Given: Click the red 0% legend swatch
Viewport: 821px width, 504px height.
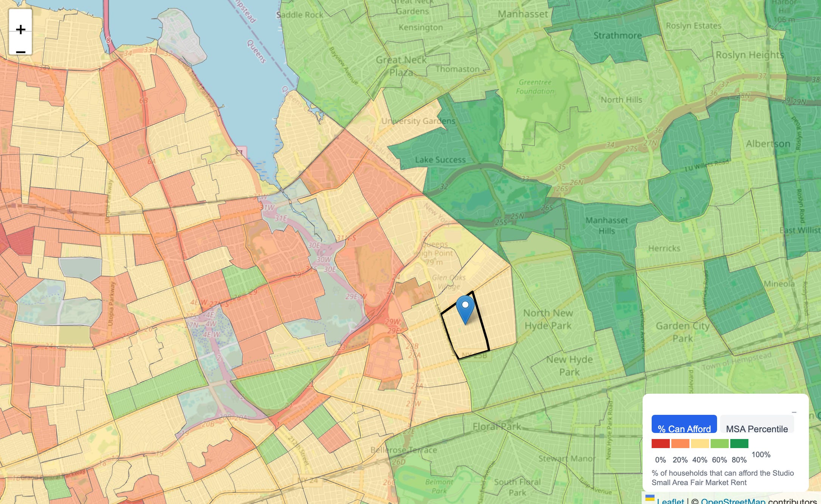Looking at the screenshot, I should tap(660, 443).
